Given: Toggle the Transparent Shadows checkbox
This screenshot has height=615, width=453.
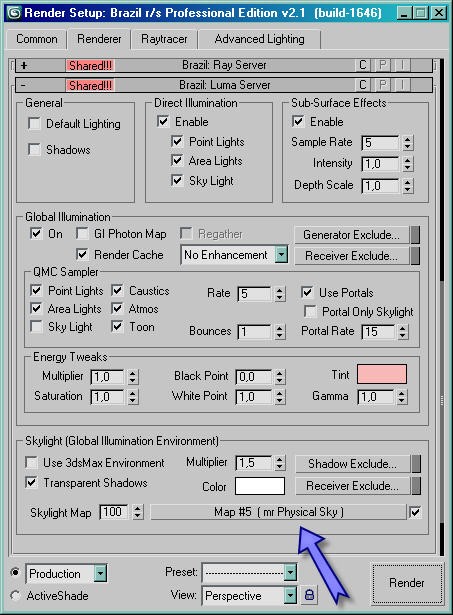Looking at the screenshot, I should pos(31,482).
